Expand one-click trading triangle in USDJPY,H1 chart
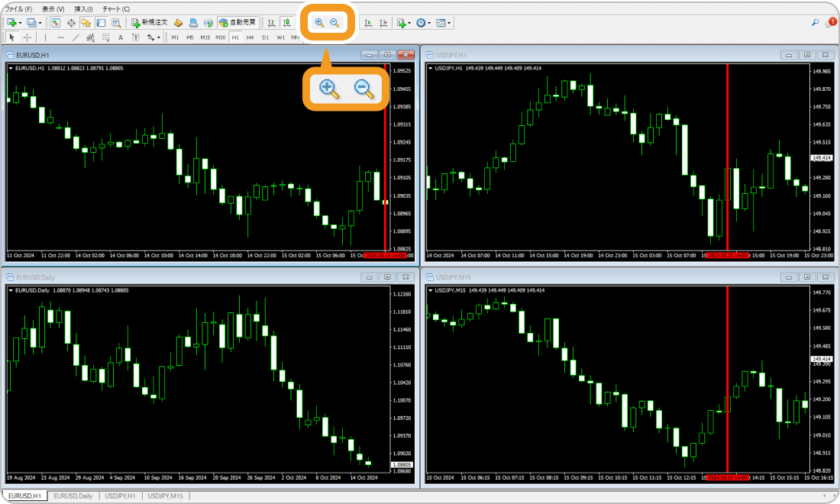The image size is (840, 504). click(x=430, y=69)
